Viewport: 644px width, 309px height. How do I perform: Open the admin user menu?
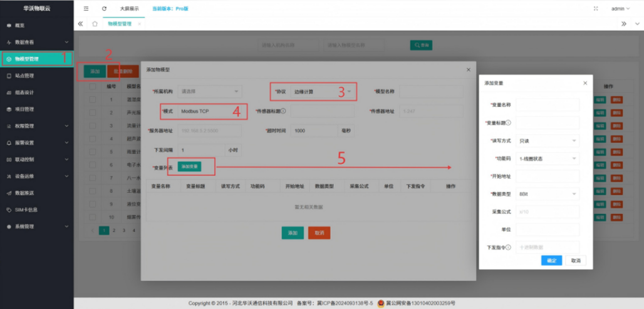coord(620,9)
